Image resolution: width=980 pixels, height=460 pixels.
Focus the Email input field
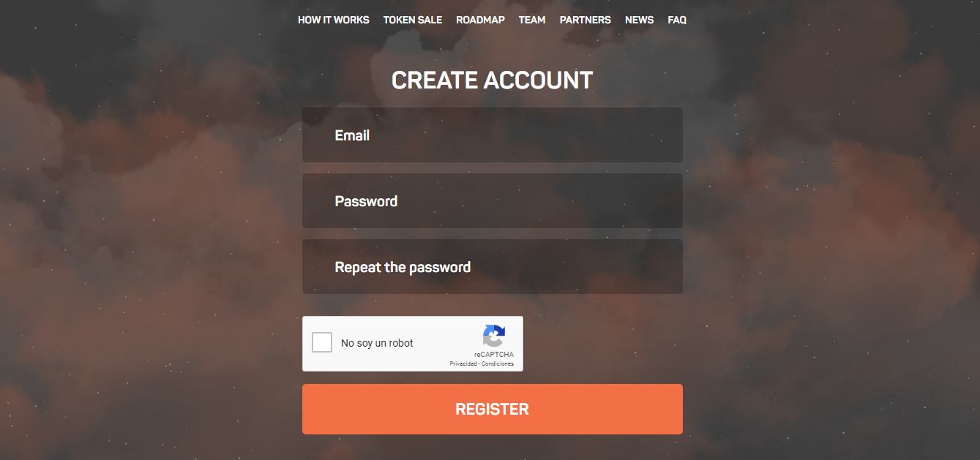point(493,135)
